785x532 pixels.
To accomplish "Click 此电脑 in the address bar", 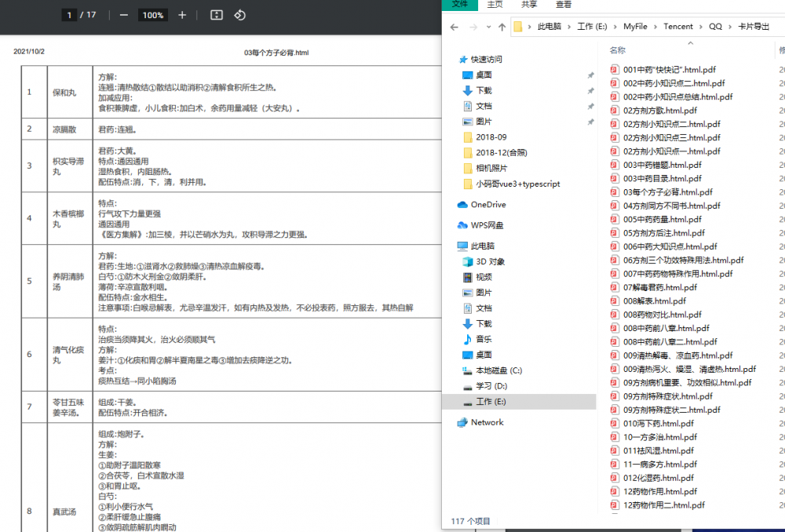I will point(549,27).
